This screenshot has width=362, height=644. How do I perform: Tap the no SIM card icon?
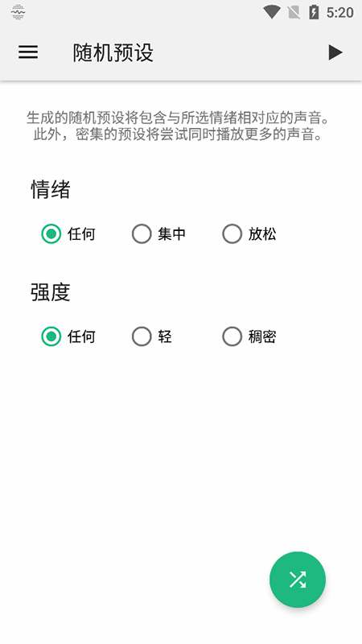point(294,12)
